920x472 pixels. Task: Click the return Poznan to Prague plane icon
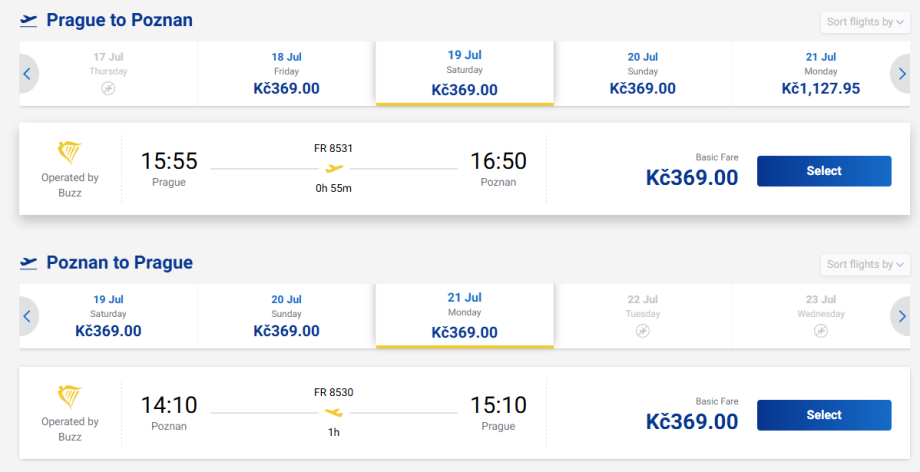point(29,263)
